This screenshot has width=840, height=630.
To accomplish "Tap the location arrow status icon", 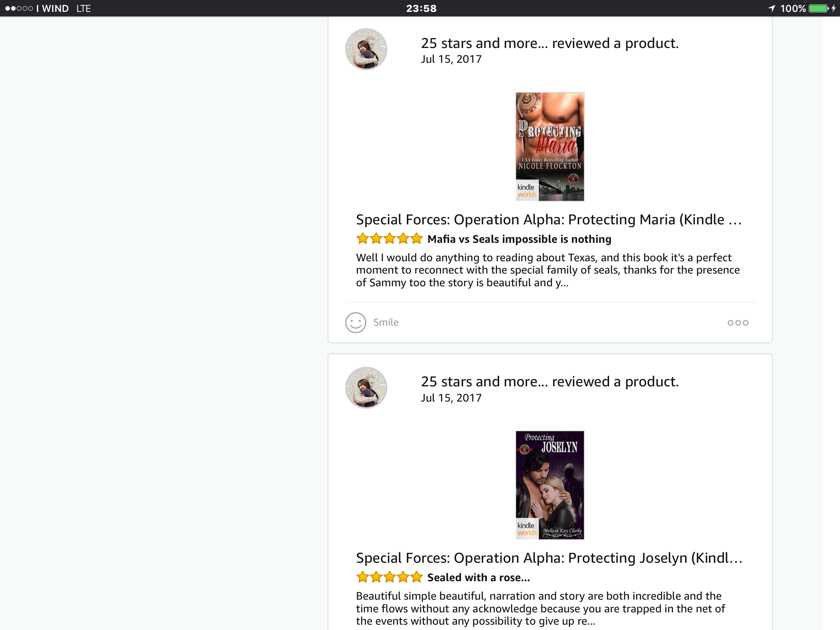I will 772,9.
